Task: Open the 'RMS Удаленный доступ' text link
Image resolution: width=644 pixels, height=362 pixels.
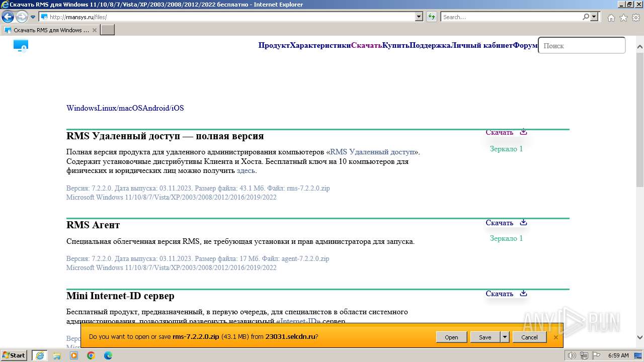Action: point(373,152)
